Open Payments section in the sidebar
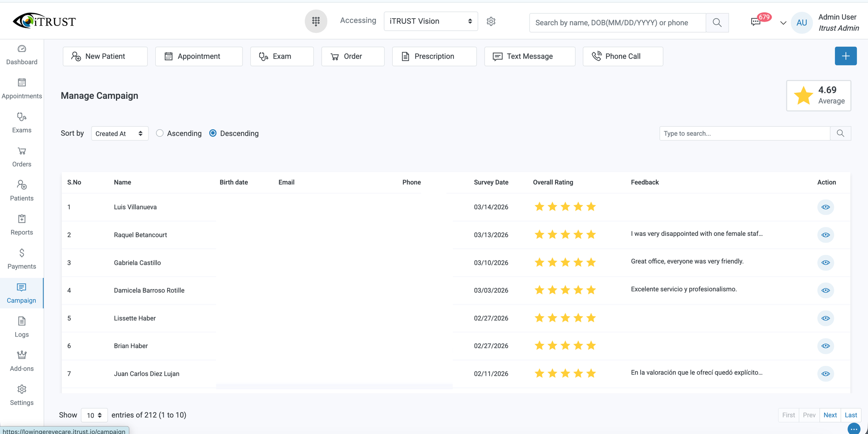Viewport: 868px width, 434px height. tap(22, 259)
